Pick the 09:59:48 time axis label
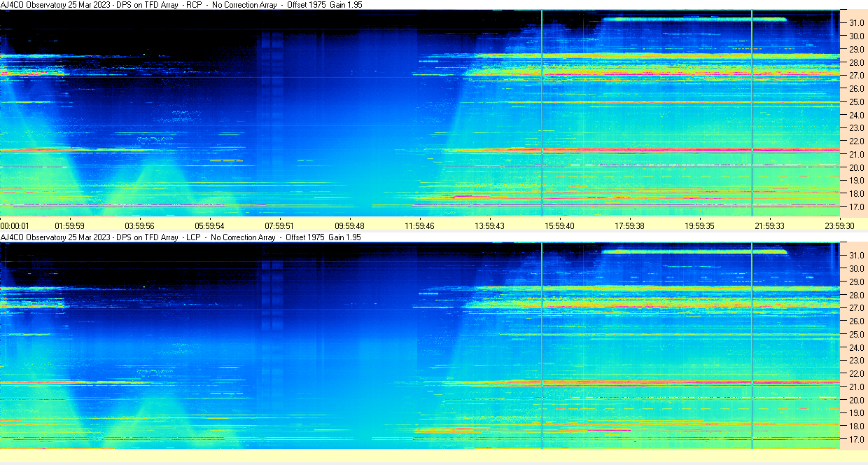The image size is (868, 465). pos(349,225)
